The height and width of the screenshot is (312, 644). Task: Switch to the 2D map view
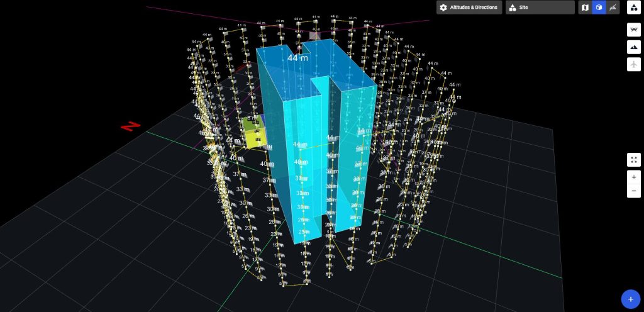[586, 8]
